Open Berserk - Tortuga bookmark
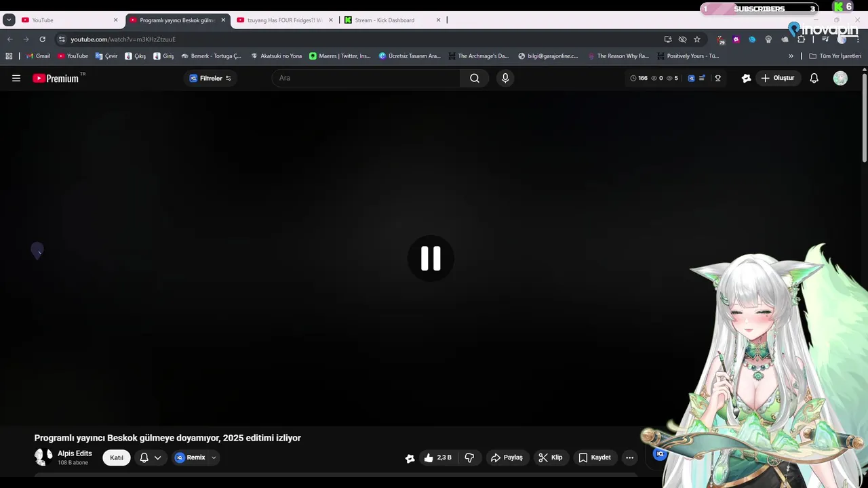This screenshot has width=868, height=488. click(211, 56)
